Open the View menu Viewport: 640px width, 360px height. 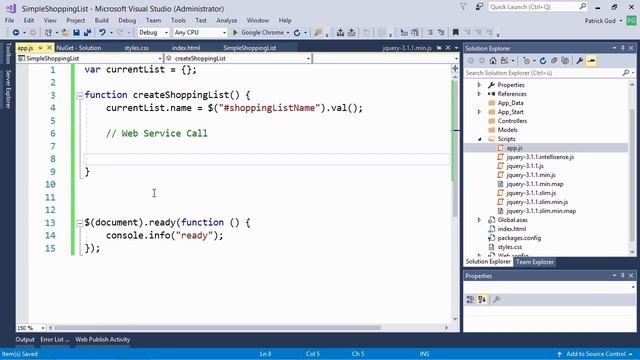click(x=50, y=20)
